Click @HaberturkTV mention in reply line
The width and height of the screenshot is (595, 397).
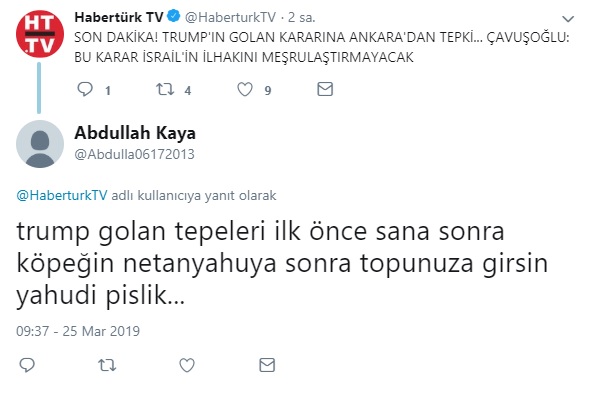pyautogui.click(x=62, y=195)
